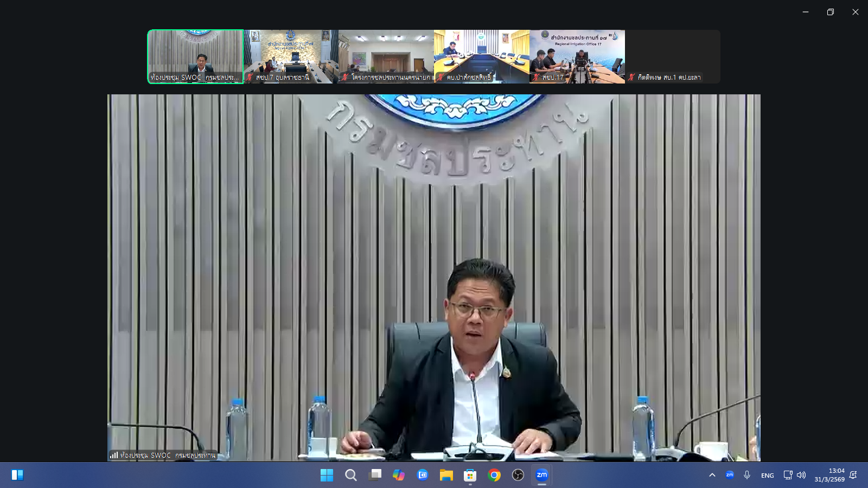Open the Microsoft Store taskbar icon
The image size is (868, 488).
tap(470, 475)
